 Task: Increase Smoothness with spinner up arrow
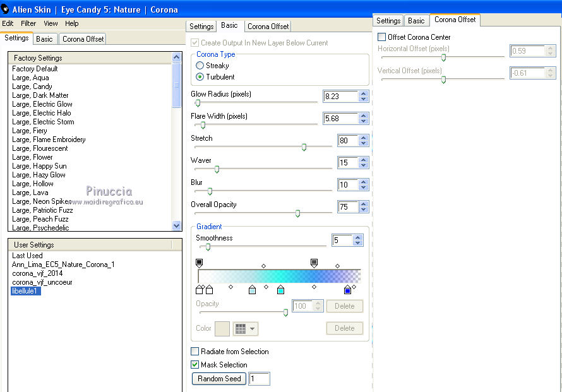click(x=357, y=237)
